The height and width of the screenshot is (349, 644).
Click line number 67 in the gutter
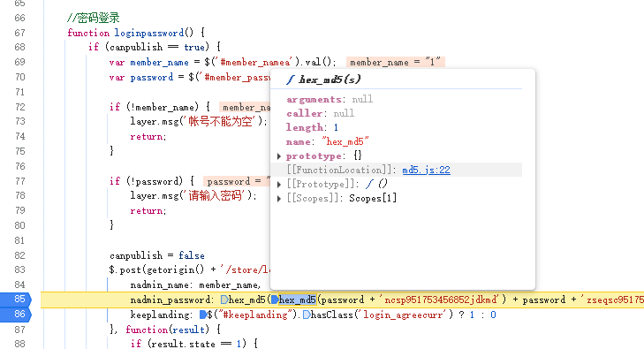tap(19, 33)
